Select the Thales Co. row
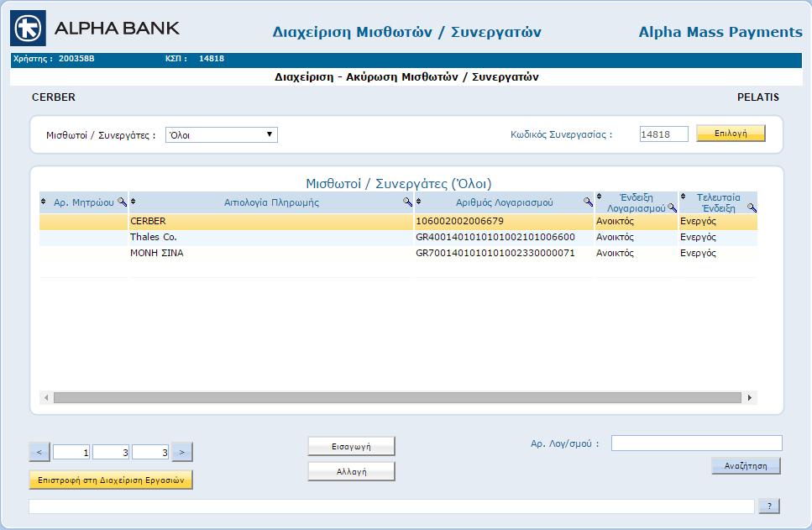The image size is (812, 530). (x=398, y=238)
